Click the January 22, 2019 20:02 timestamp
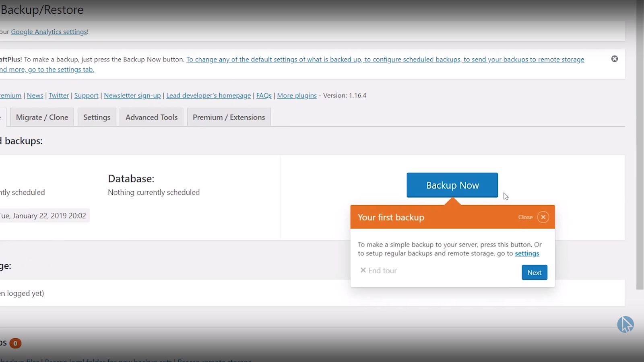 click(x=43, y=216)
